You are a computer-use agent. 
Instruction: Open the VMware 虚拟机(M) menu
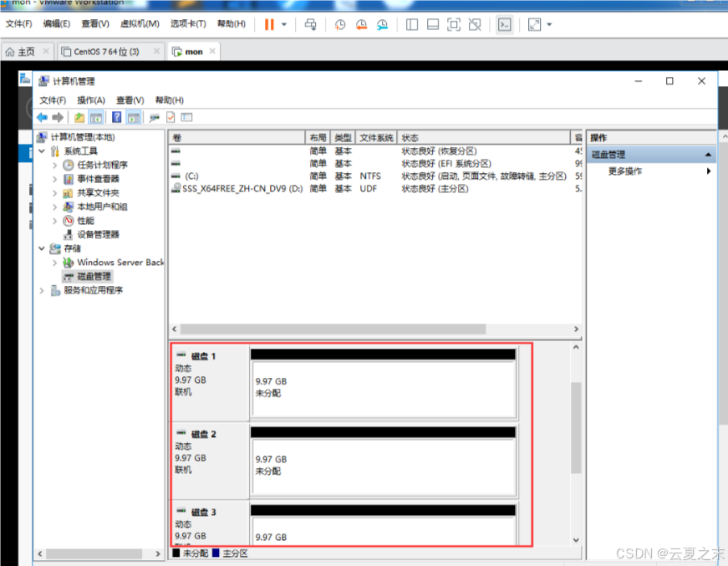[x=140, y=23]
